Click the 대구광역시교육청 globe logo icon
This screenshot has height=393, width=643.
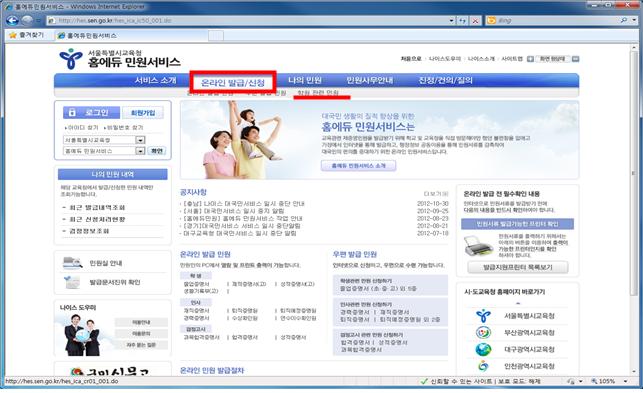pos(483,350)
